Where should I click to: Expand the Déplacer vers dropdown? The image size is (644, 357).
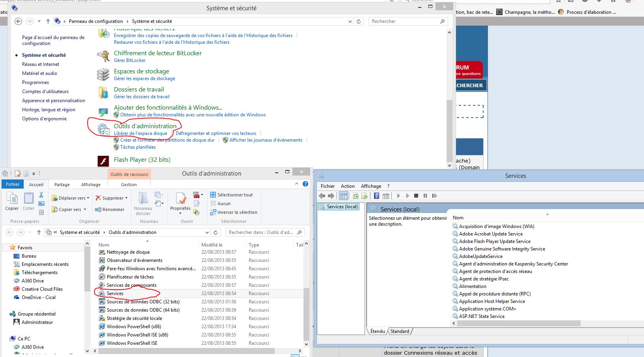coord(88,198)
